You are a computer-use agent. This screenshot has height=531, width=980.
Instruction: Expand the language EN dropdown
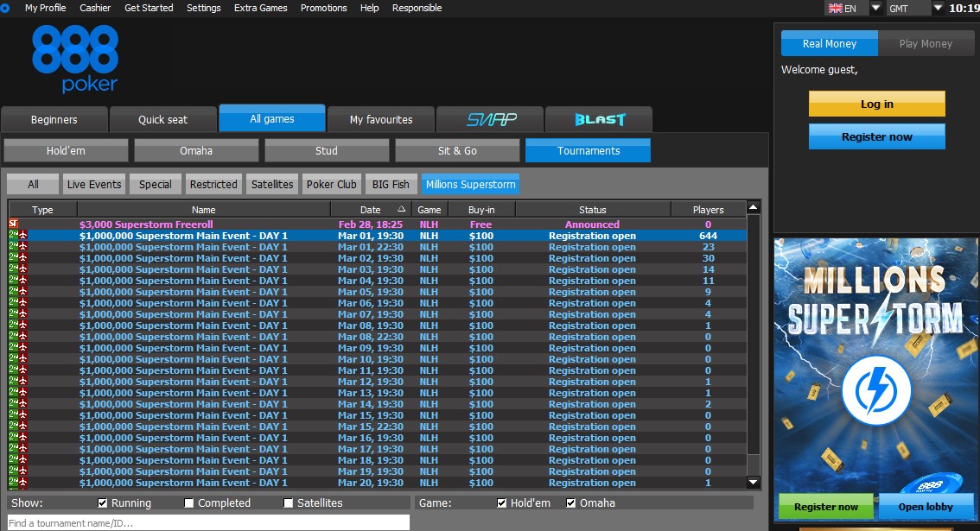coord(875,8)
